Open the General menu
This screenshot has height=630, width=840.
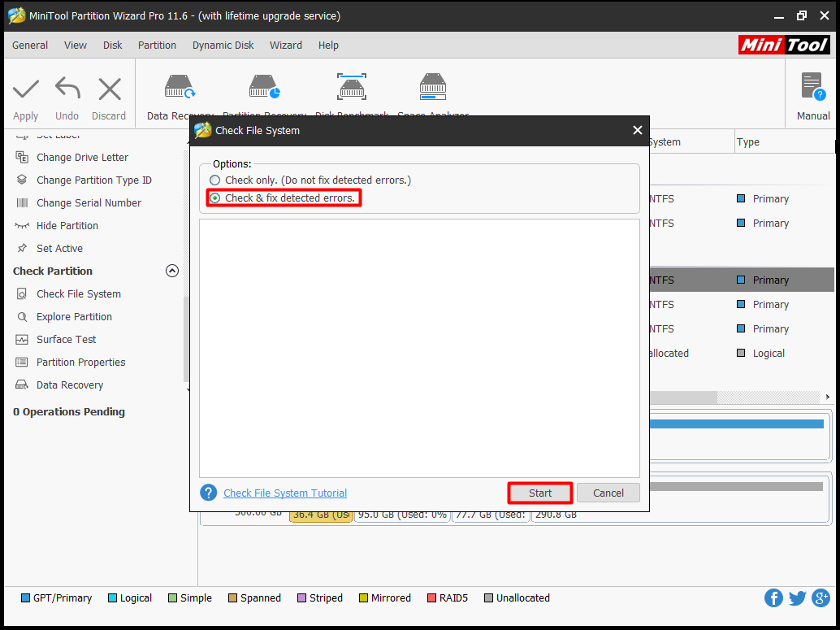30,45
